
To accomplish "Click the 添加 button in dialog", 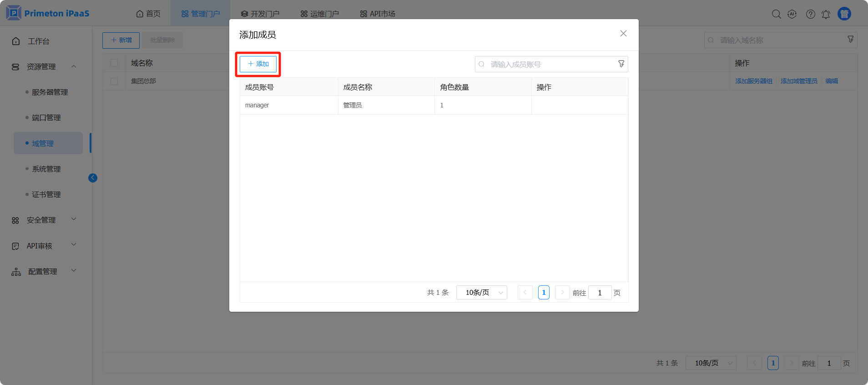I will pyautogui.click(x=258, y=64).
